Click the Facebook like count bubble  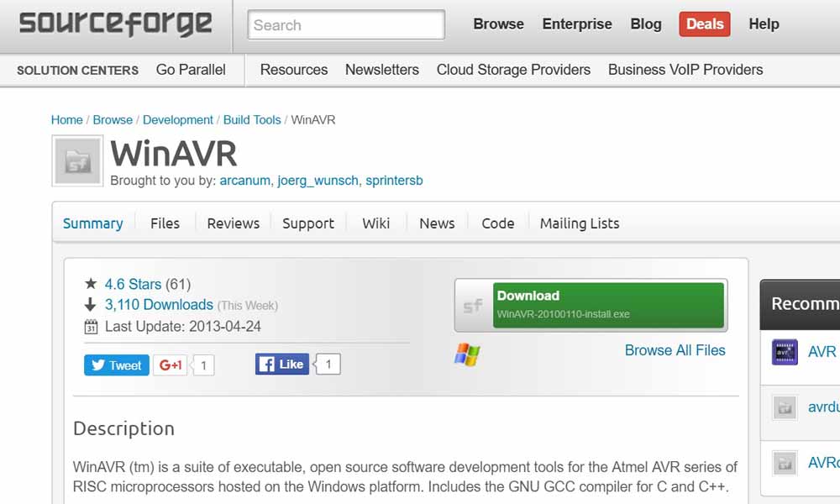pos(328,365)
